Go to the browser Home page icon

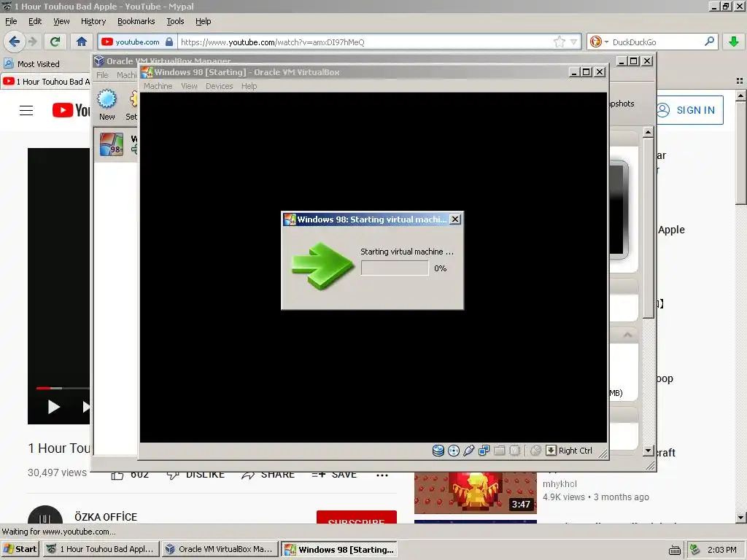[82, 42]
